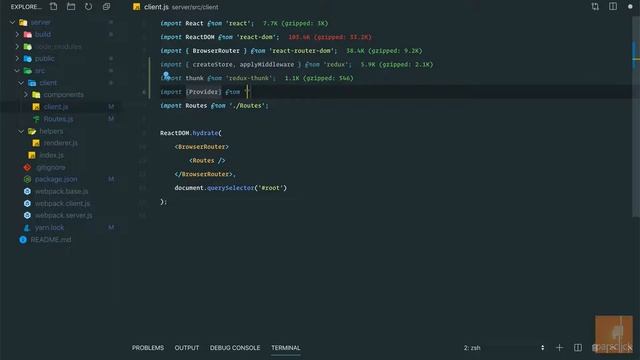
Task: Open the changes compare icon at top right
Action: pyautogui.click(x=595, y=7)
